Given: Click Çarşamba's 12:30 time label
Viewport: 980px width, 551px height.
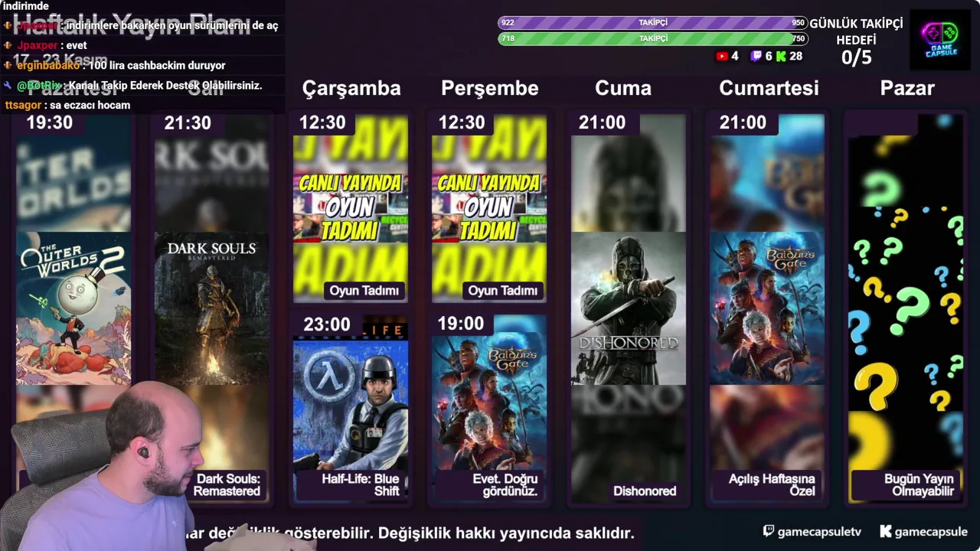Looking at the screenshot, I should pos(322,122).
